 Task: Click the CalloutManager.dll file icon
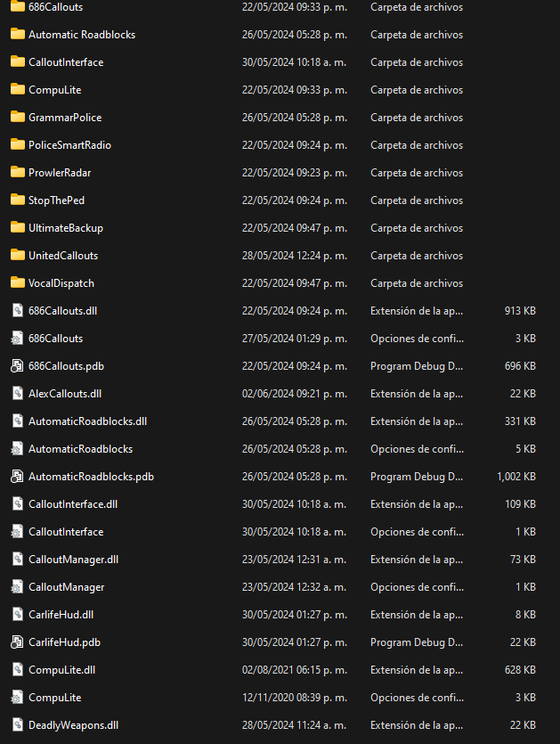(18, 559)
